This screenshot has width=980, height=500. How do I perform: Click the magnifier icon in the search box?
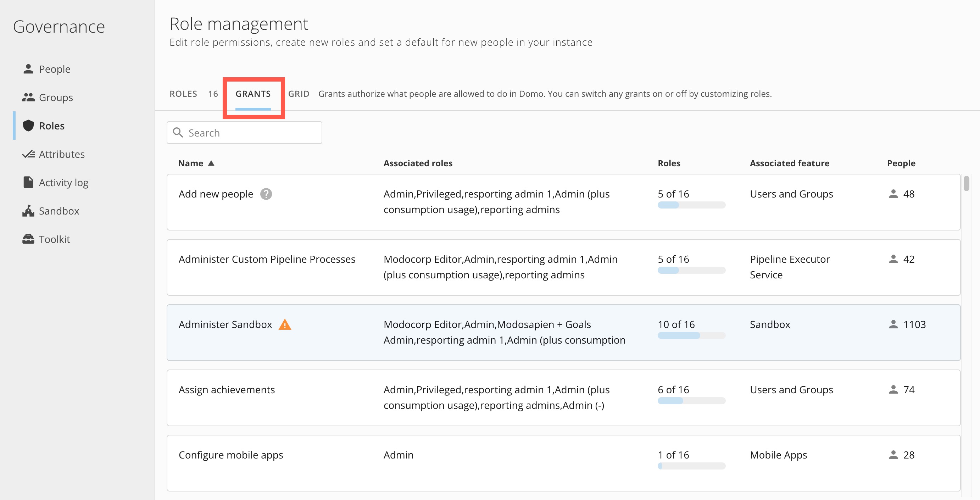178,132
